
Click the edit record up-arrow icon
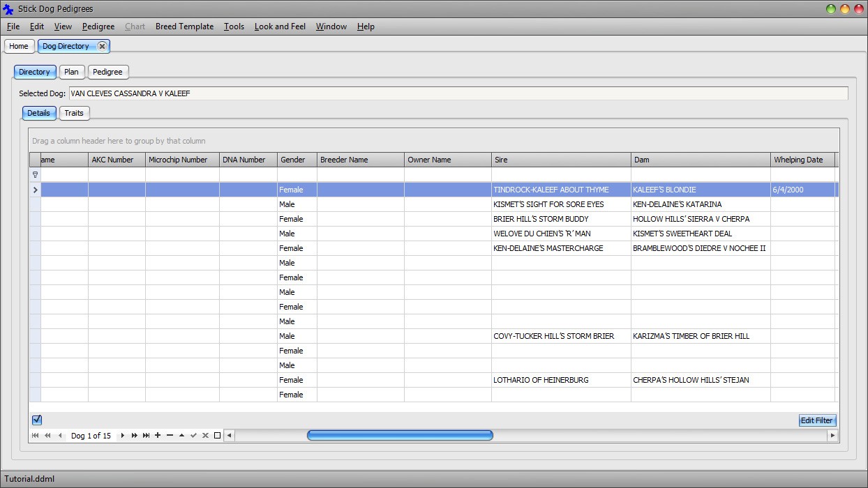181,436
